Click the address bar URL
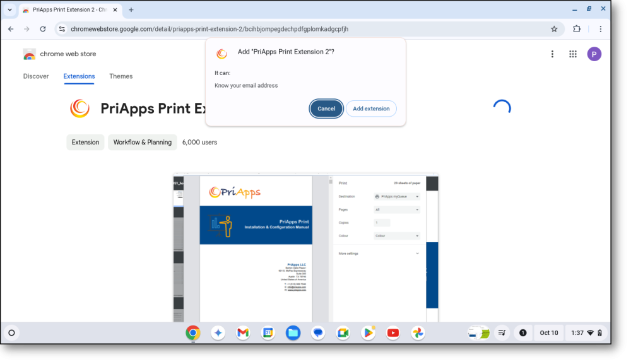 209,29
